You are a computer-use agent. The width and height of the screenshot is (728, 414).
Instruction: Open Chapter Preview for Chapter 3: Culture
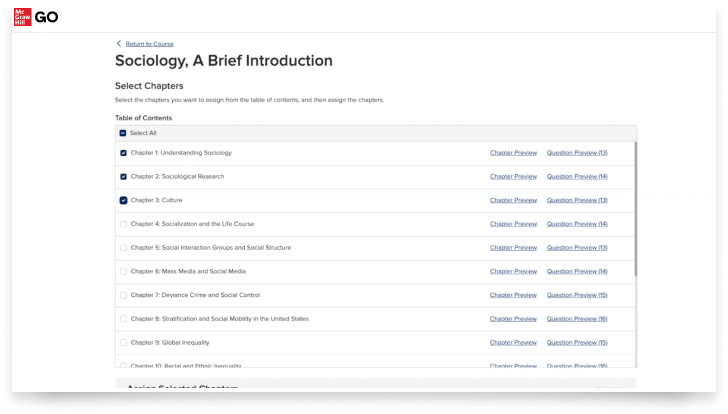tap(514, 200)
